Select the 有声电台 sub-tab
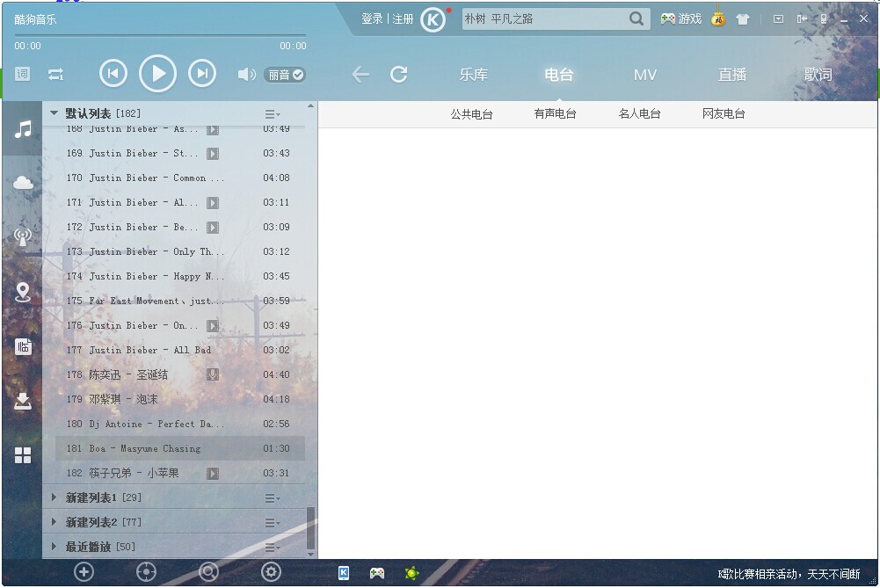This screenshot has width=880, height=588. tap(555, 113)
